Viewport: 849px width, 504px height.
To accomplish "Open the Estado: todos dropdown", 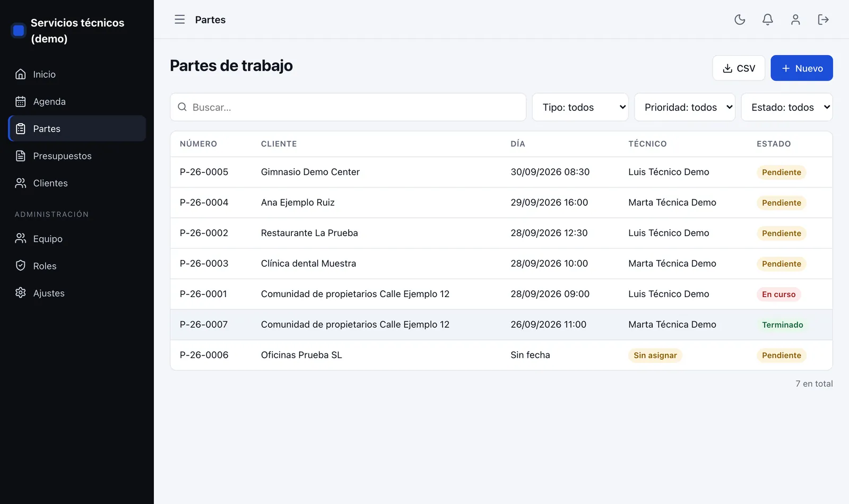I will pyautogui.click(x=787, y=107).
